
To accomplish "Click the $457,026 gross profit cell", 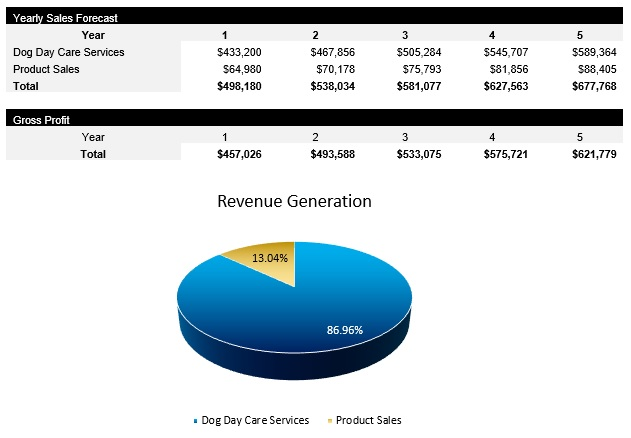I will 240,154.
